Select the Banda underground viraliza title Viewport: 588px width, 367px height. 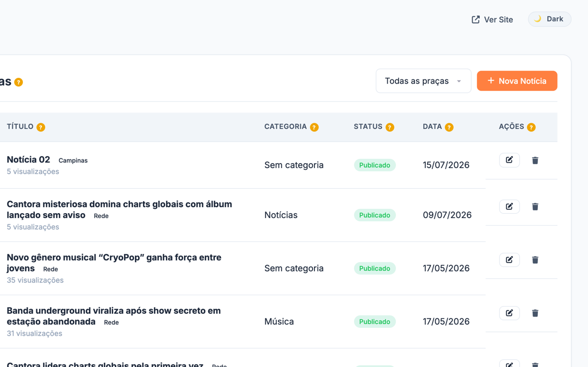click(x=114, y=316)
